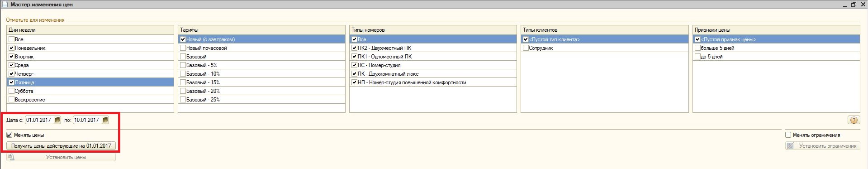Uncheck 'ЛК - Двухкомнатный люкс' room type
868x169 pixels.
(x=354, y=74)
